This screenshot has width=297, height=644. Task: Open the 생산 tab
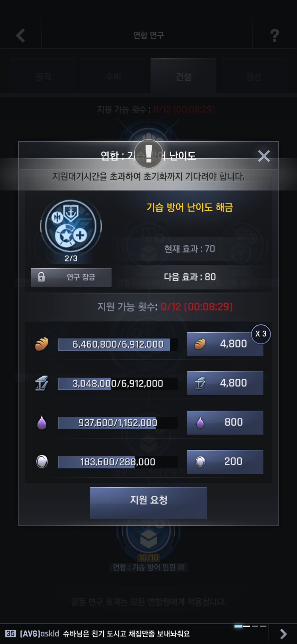pos(254,77)
